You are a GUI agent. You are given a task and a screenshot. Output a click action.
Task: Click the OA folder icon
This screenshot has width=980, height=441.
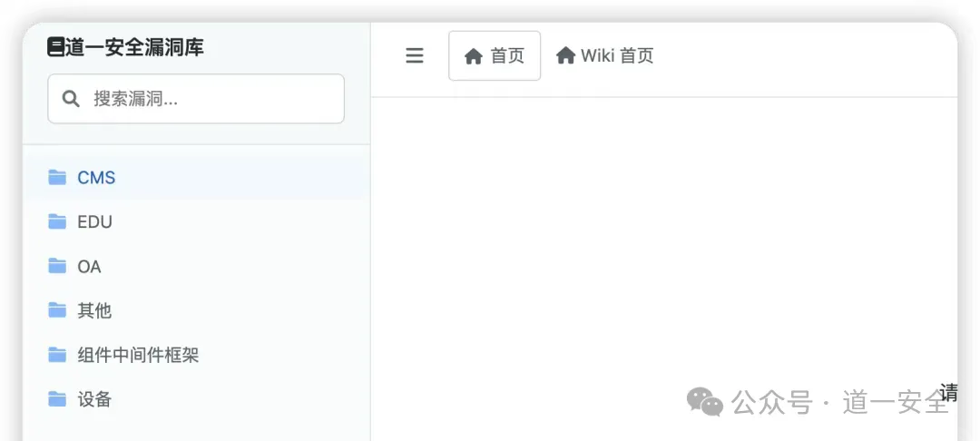click(57, 267)
